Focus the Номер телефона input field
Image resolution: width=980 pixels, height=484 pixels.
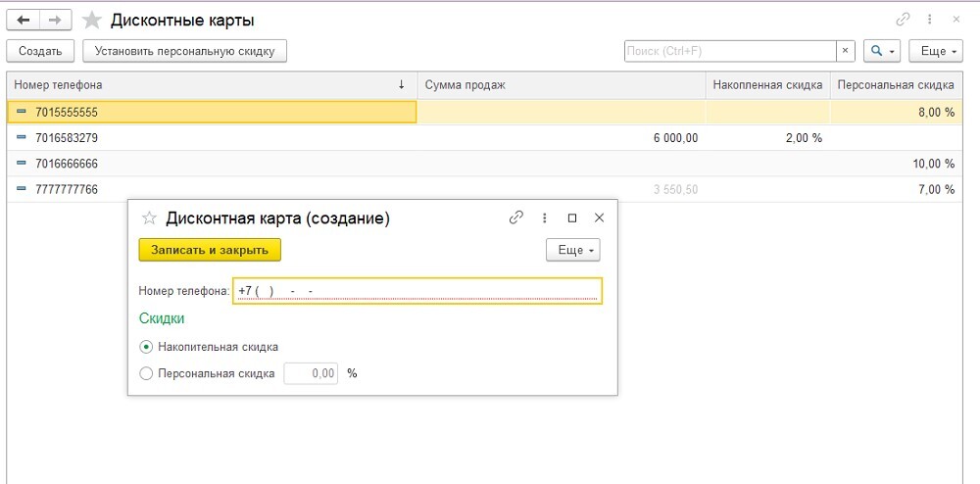(416, 291)
